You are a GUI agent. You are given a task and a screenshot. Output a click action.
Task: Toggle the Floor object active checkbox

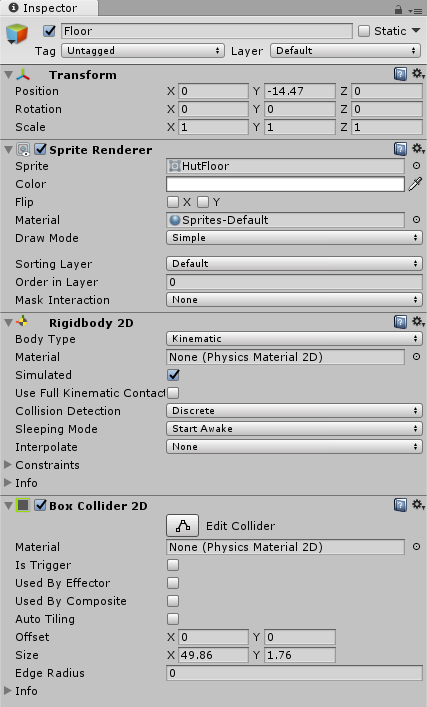[x=49, y=31]
